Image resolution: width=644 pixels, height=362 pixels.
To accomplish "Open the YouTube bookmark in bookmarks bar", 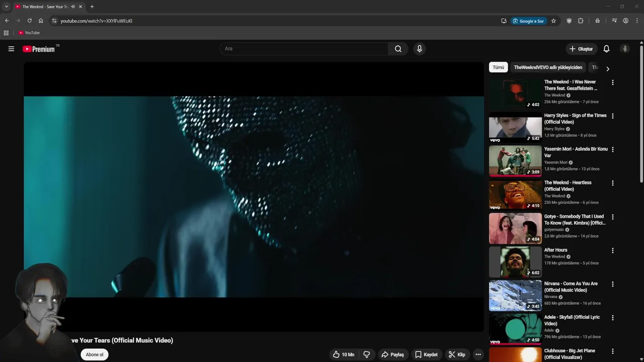I will click(x=29, y=33).
